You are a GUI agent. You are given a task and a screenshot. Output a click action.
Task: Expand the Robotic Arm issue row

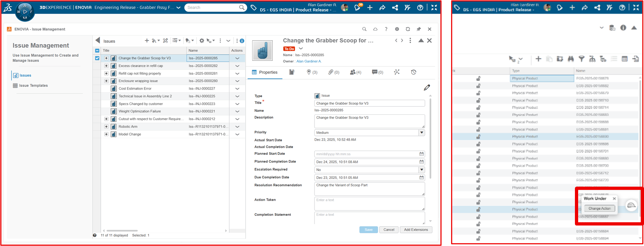(x=106, y=127)
